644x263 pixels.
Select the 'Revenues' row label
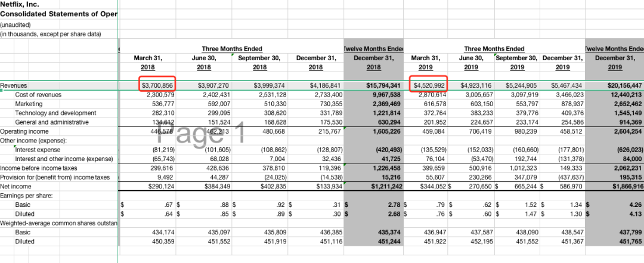[14, 85]
